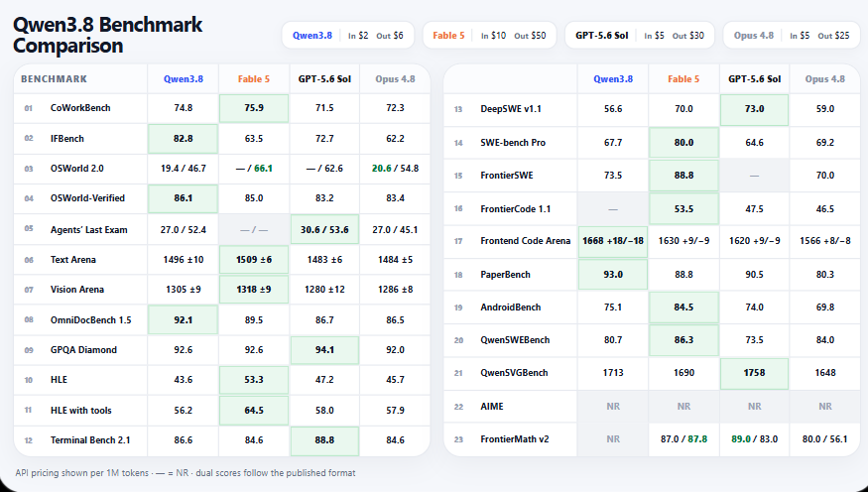Click the Frontend Code Arena row label
This screenshot has width=868, height=492.
point(526,241)
